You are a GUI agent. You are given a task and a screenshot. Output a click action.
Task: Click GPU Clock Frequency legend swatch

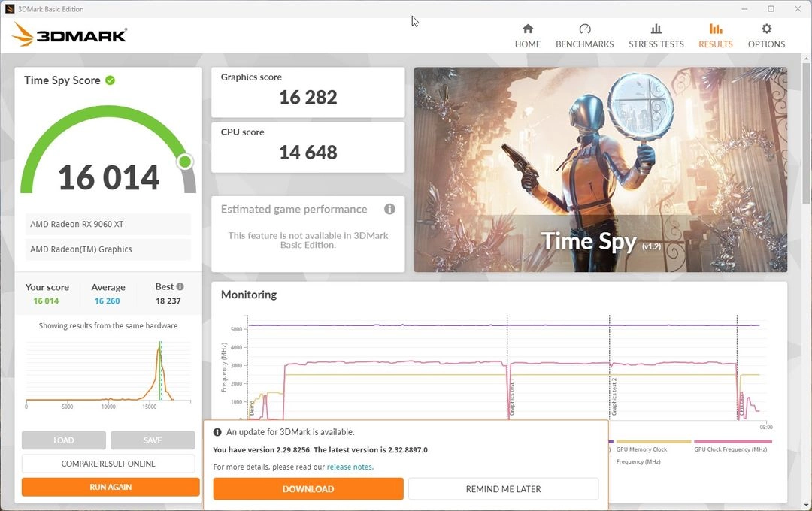(x=733, y=442)
